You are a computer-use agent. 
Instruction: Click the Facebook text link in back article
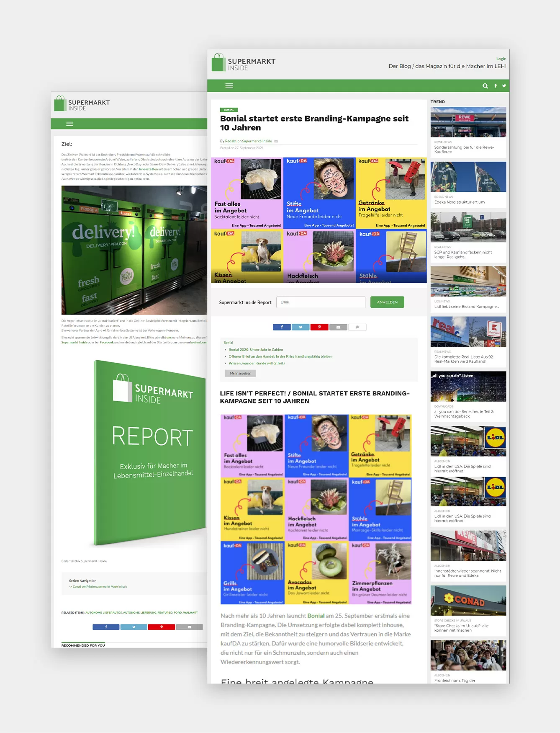click(107, 342)
